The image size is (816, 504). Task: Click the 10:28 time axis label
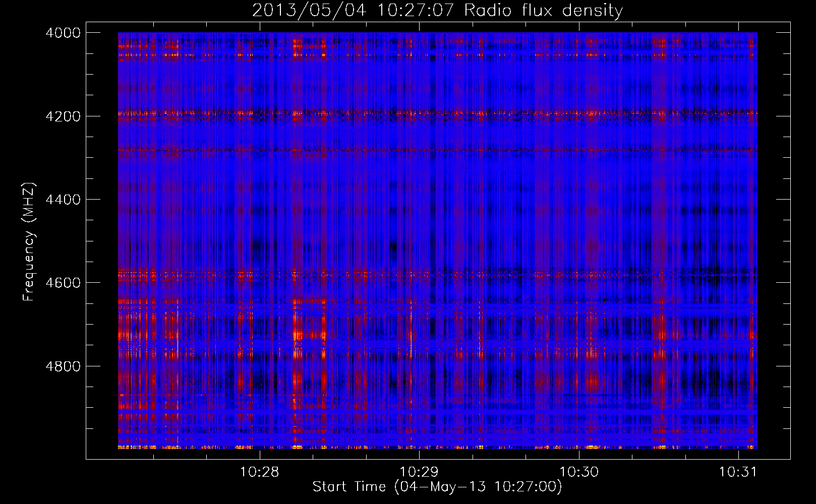[260, 472]
